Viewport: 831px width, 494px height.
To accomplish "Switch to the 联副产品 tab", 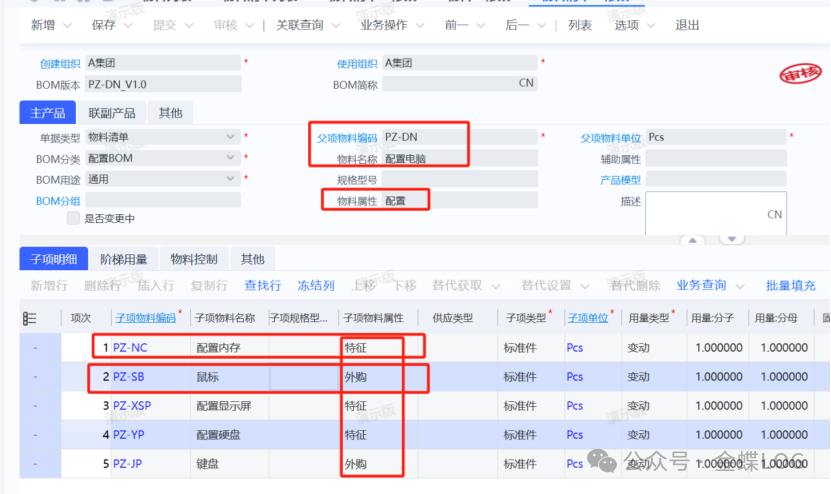I will (x=111, y=113).
